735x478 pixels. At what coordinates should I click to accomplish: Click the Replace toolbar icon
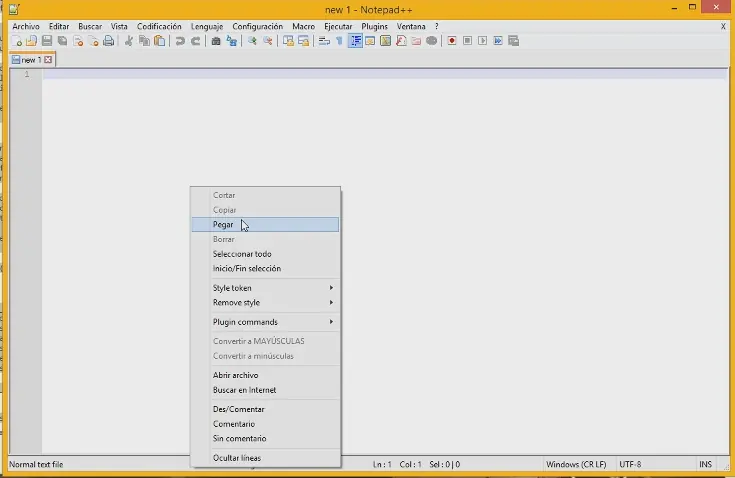coord(232,41)
